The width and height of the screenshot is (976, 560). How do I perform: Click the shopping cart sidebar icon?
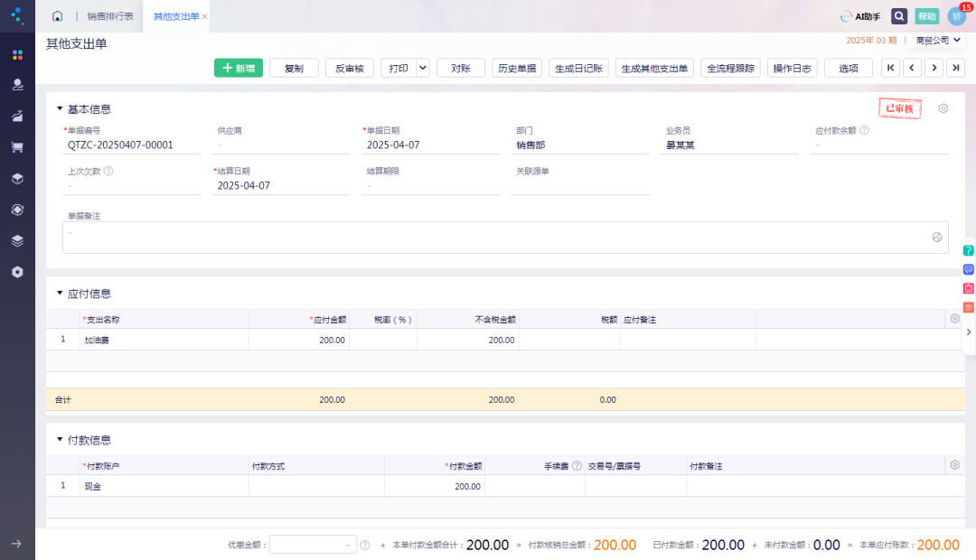coord(17,147)
